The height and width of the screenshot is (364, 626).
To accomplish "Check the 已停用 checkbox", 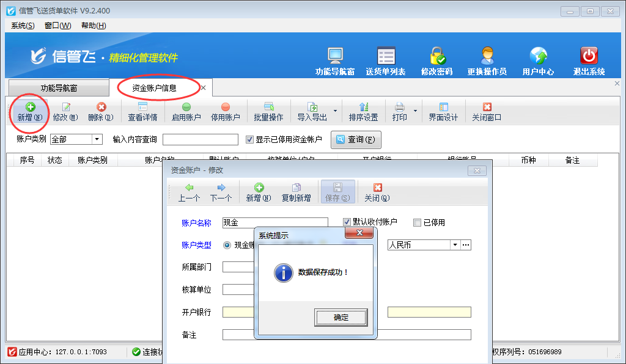I will pyautogui.click(x=418, y=222).
